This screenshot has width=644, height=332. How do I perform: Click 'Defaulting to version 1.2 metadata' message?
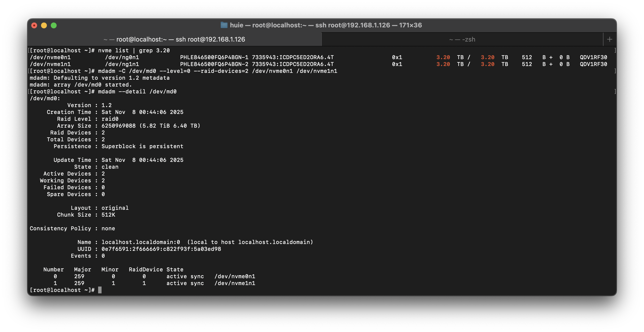[112, 78]
